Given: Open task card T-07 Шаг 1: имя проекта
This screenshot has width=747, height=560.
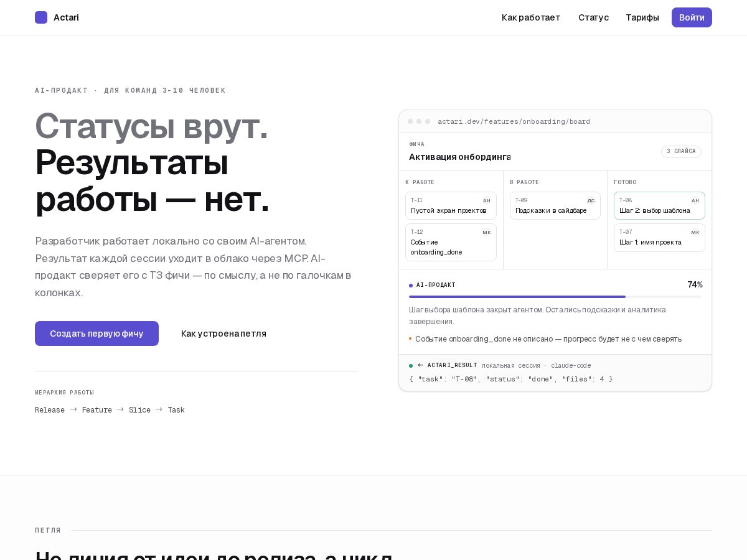Looking at the screenshot, I should tap(659, 238).
